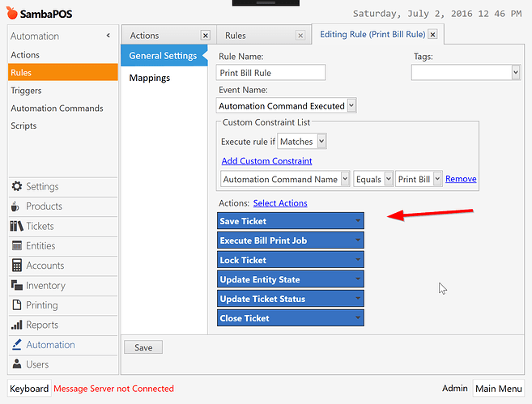Open Tickets via the books icon
532x404 pixels.
pos(17,226)
